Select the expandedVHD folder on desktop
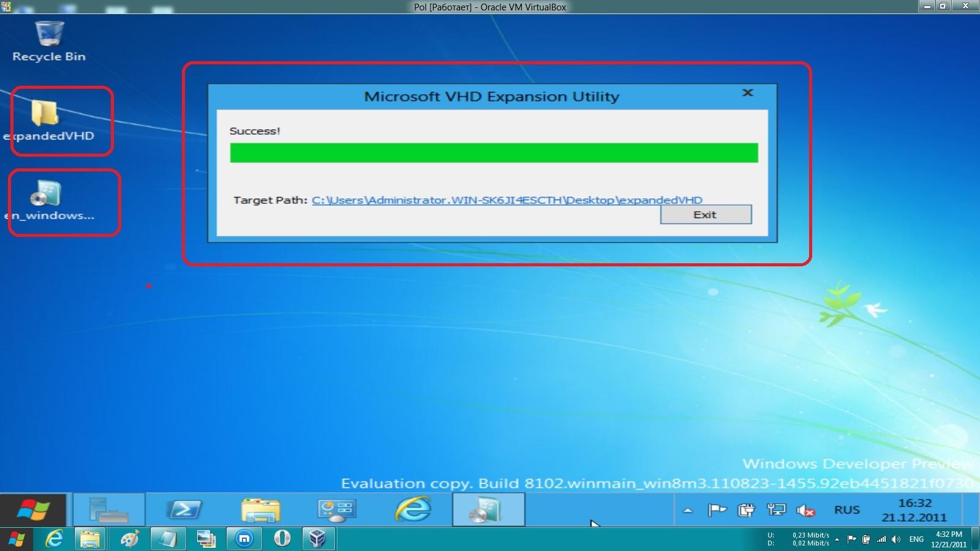This screenshot has width=980, height=551. (x=49, y=121)
